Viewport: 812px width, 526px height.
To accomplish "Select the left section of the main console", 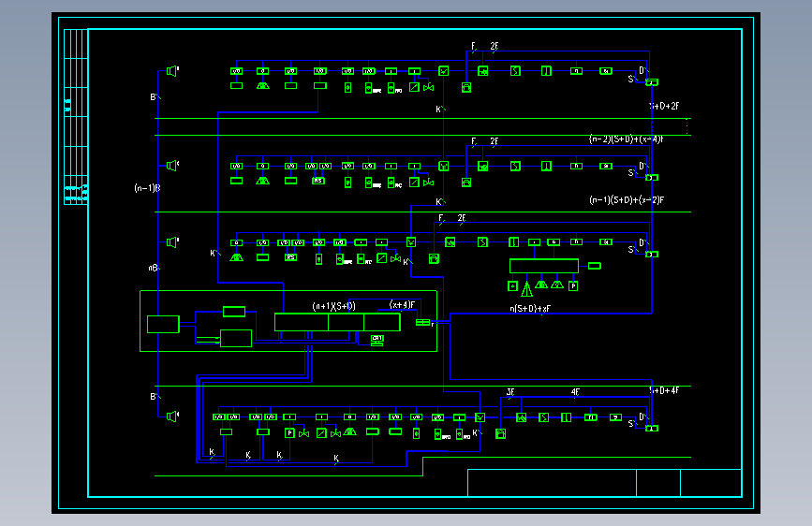I will (x=302, y=322).
